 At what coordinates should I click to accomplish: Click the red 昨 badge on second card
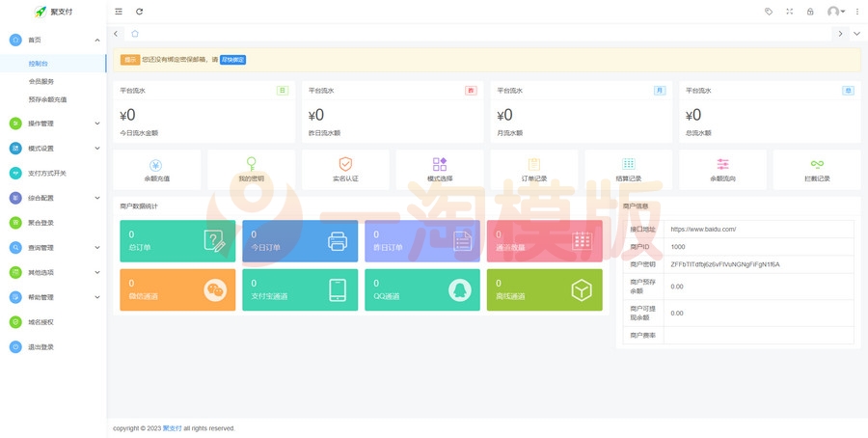click(471, 91)
